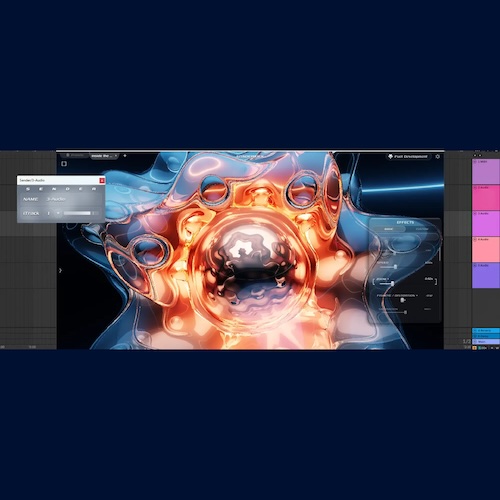
Task: Click the track slider in Sender window
Action: click(x=80, y=213)
